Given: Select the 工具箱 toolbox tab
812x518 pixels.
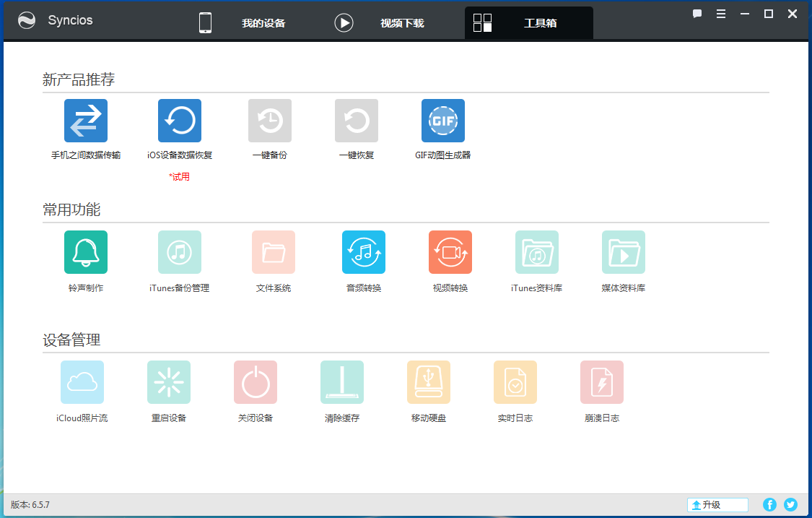Looking at the screenshot, I should coord(529,23).
